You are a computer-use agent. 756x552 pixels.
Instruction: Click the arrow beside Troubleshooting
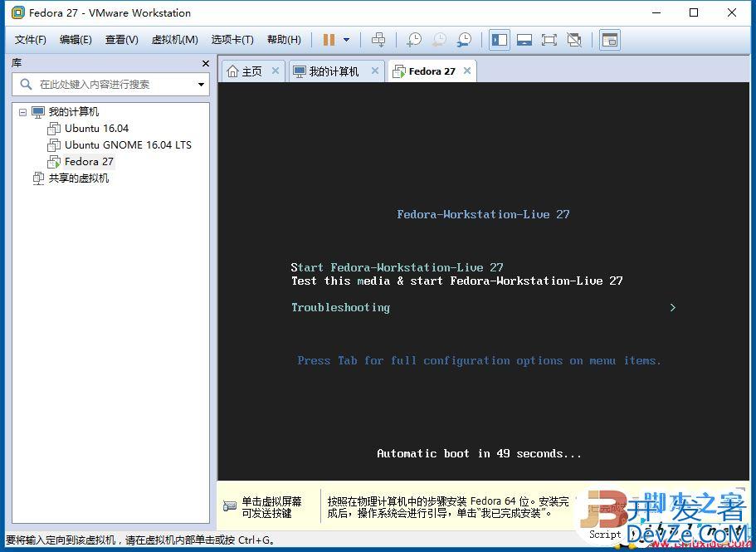click(x=672, y=308)
